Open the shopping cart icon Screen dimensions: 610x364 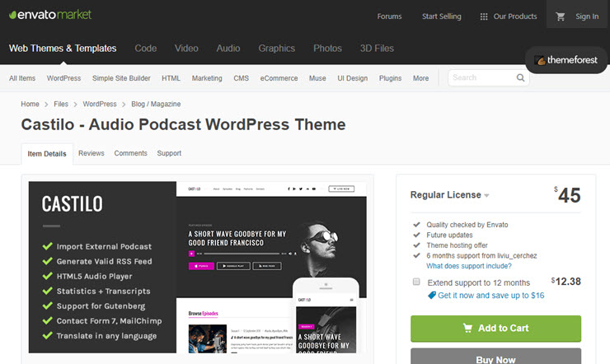tap(561, 16)
